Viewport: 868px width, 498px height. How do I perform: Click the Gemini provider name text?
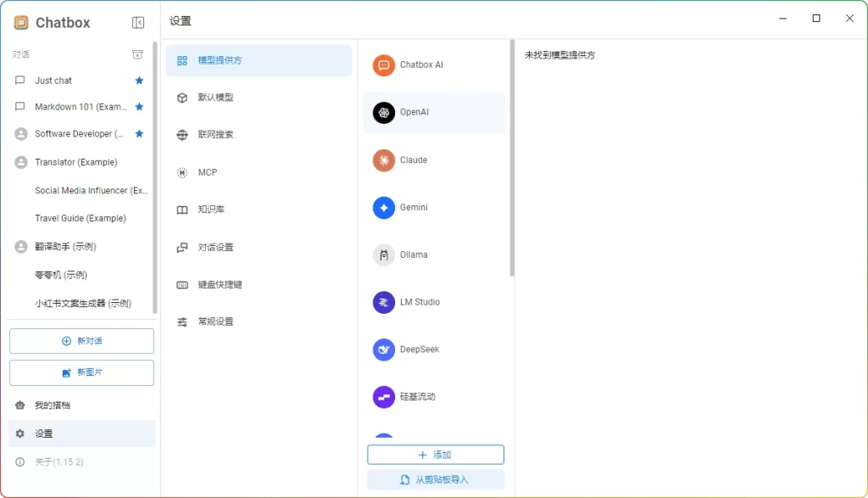tap(414, 207)
